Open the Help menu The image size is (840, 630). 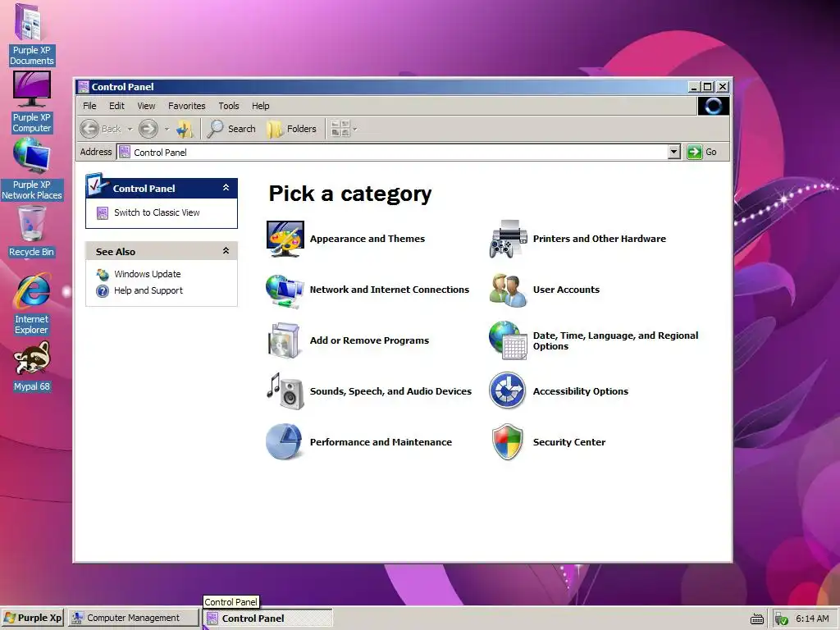click(x=261, y=106)
